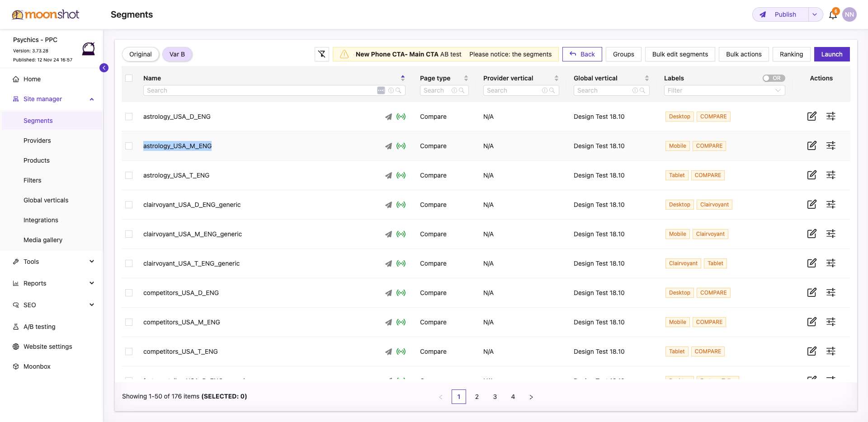The image size is (868, 422).
Task: Open notifications bell icon
Action: [x=833, y=14]
